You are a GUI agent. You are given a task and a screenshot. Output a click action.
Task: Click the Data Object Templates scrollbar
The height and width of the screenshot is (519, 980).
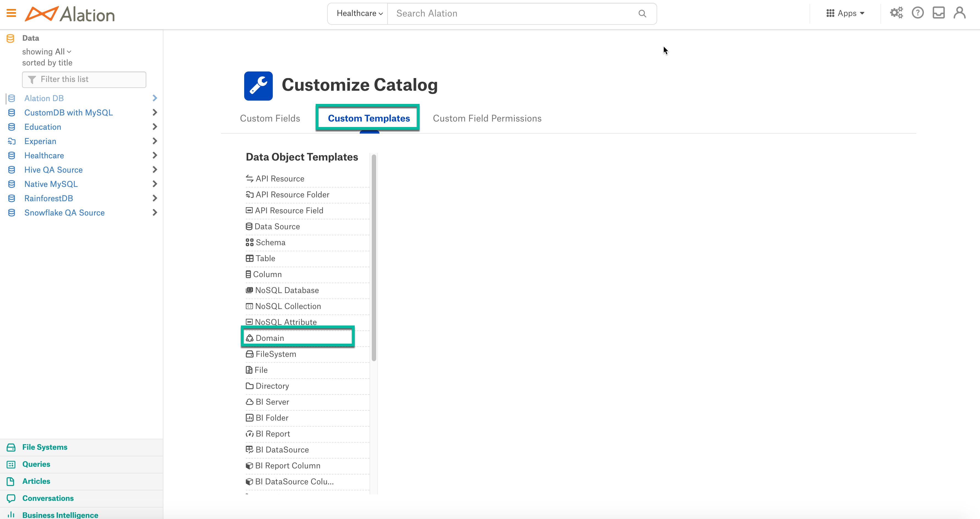374,257
